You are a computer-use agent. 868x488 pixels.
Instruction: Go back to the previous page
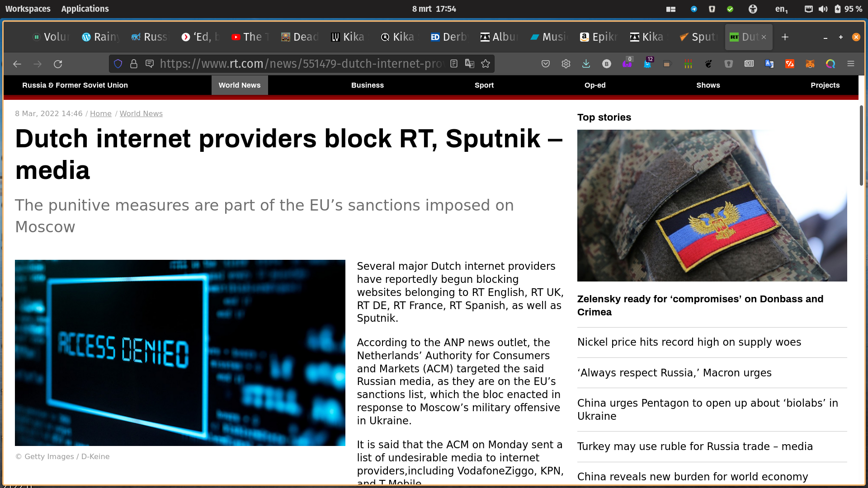click(17, 64)
